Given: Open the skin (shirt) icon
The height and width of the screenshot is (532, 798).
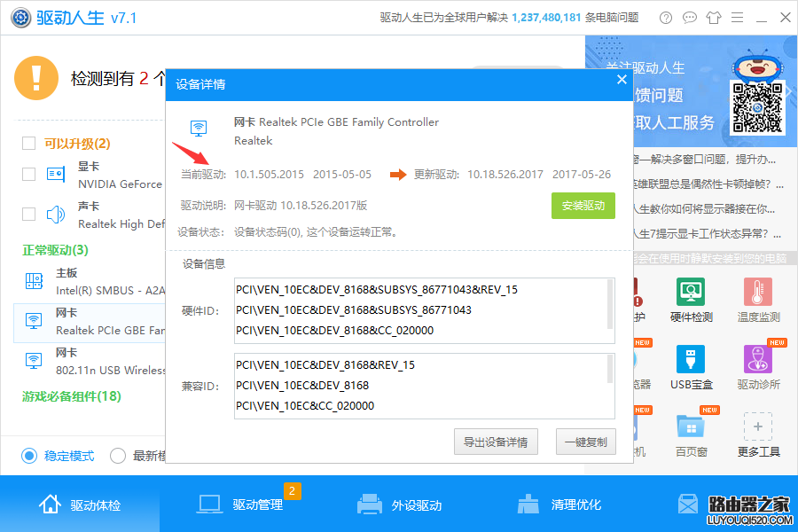Looking at the screenshot, I should 713,18.
